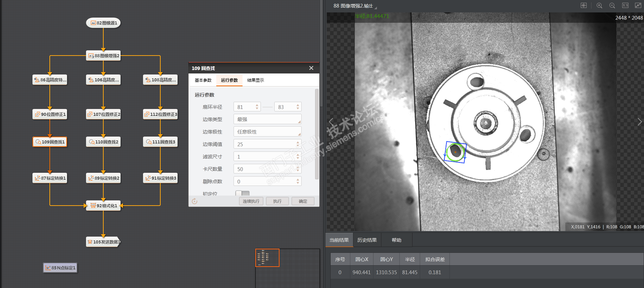Click the 扇环半径 maximum field showing 83

click(288, 107)
